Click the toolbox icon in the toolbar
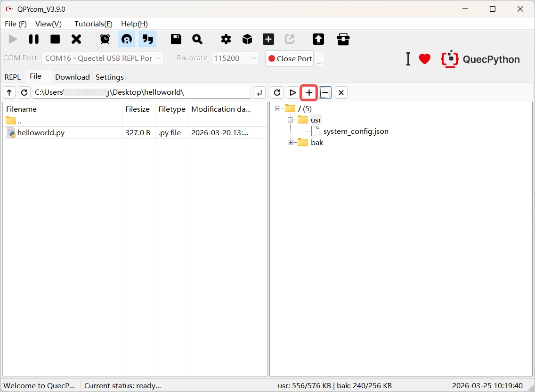Viewport: 535px width, 392px height. (x=343, y=39)
